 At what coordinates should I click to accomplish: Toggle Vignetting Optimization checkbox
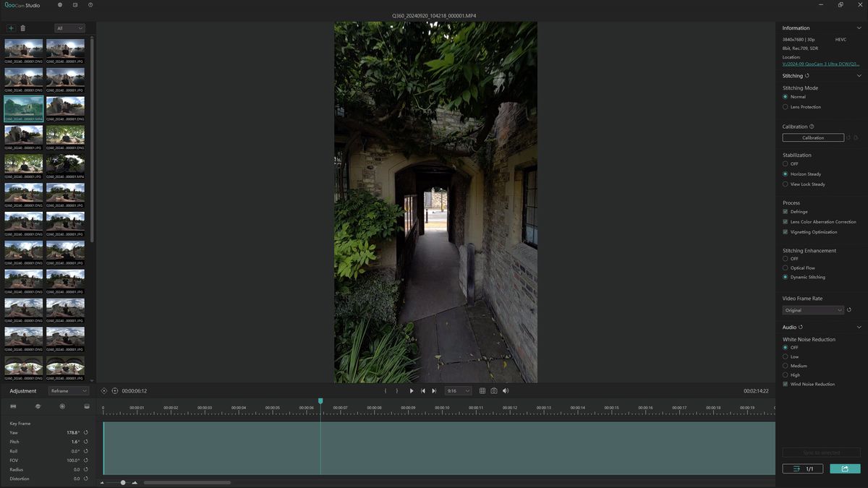point(786,232)
